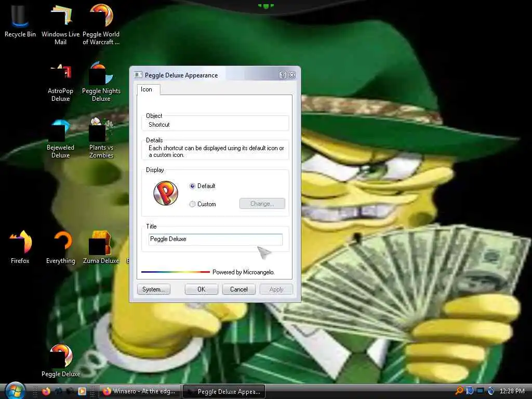The image size is (532, 399).
Task: Select the Windows Live Mail desktop icon
Action: click(60, 24)
